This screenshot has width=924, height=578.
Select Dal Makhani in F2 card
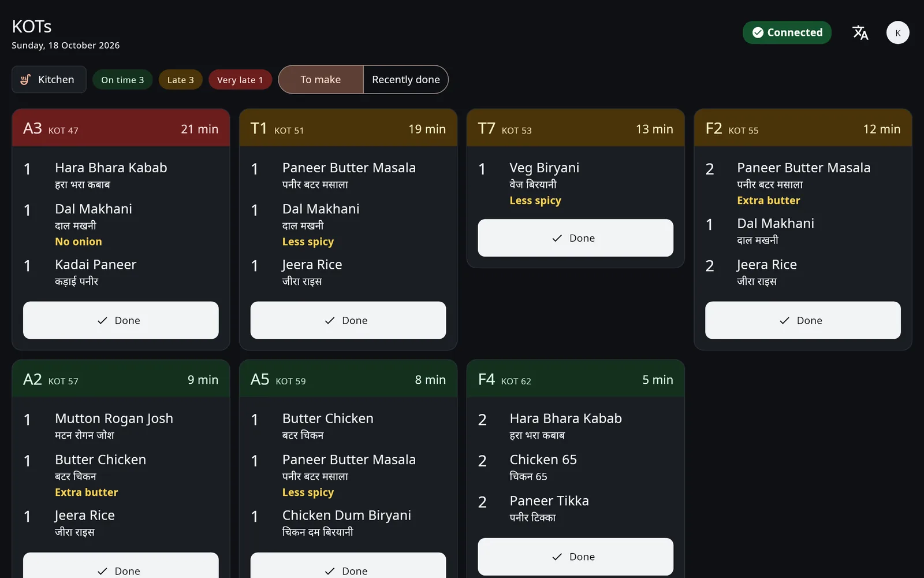776,224
